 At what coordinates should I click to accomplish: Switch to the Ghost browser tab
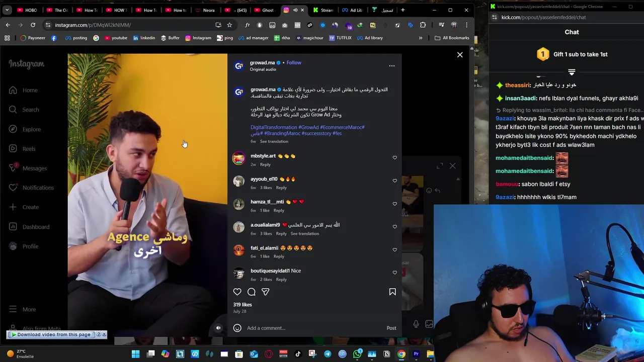[264, 10]
